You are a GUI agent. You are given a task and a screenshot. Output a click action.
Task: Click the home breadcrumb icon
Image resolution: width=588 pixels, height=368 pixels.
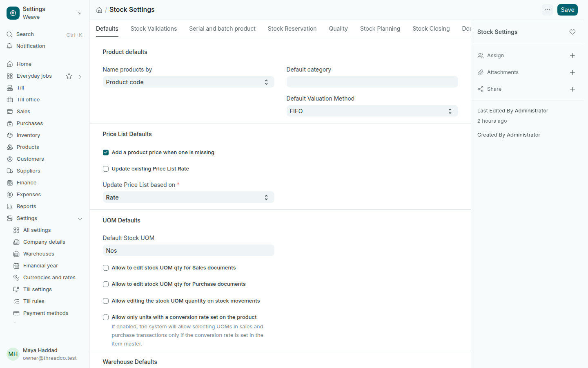coord(99,10)
